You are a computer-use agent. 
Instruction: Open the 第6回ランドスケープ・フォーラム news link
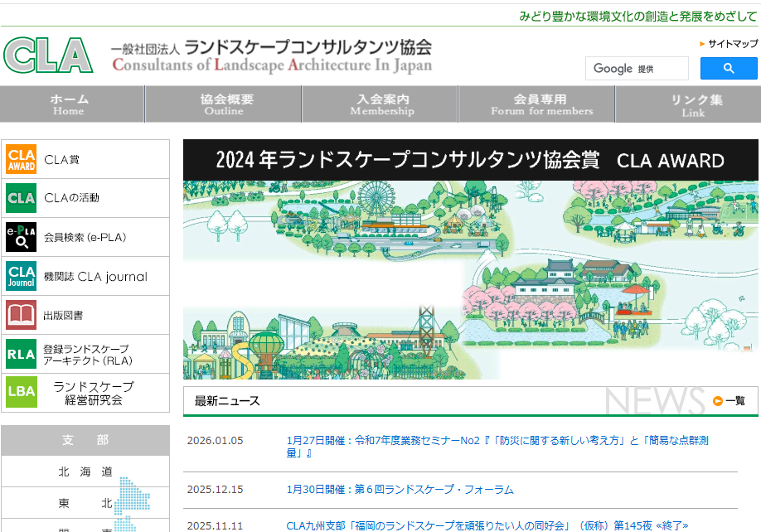pyautogui.click(x=400, y=490)
